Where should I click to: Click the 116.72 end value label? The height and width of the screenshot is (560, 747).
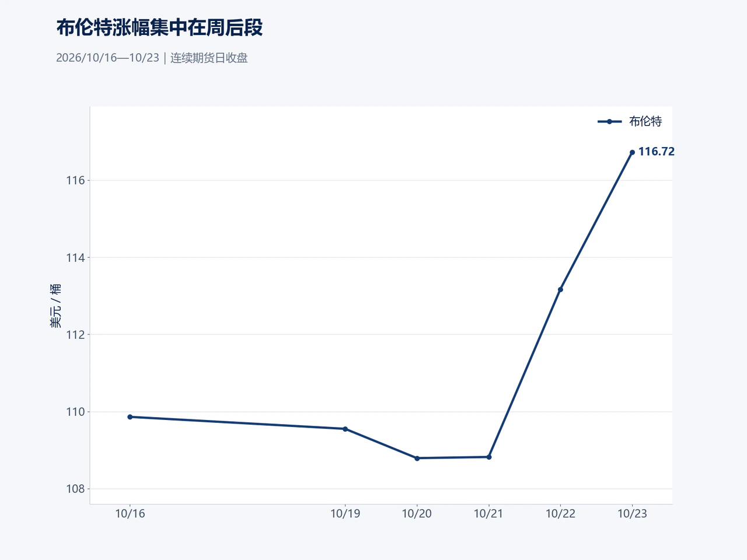(657, 152)
